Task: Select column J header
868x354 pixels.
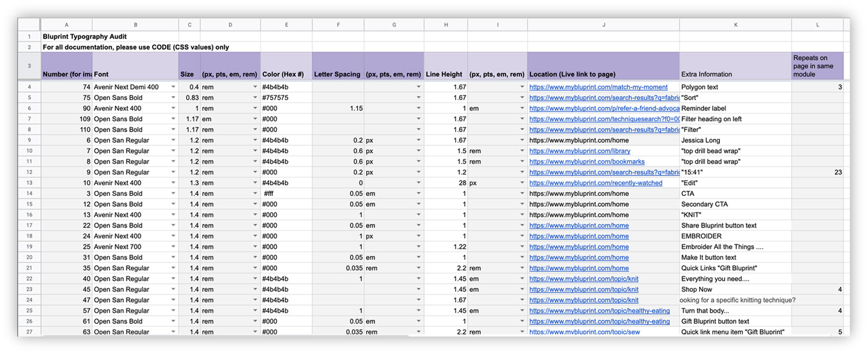Action: [x=603, y=25]
